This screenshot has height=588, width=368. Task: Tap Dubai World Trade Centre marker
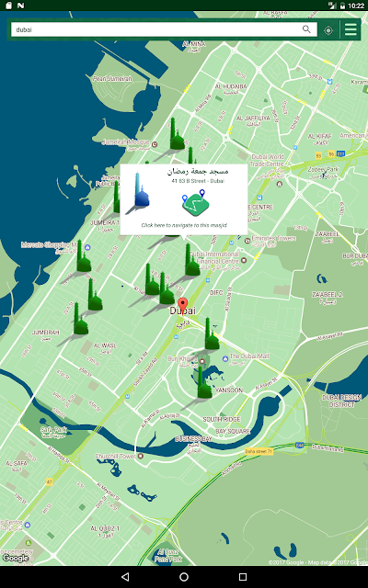tap(279, 184)
